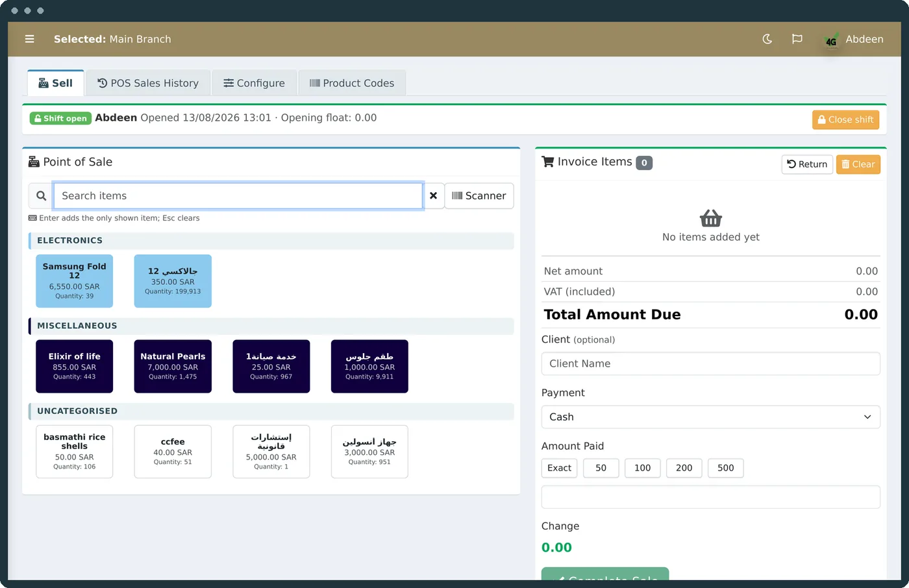The height and width of the screenshot is (588, 909).
Task: Add Samsung Fold 12 to invoice
Action: point(75,281)
